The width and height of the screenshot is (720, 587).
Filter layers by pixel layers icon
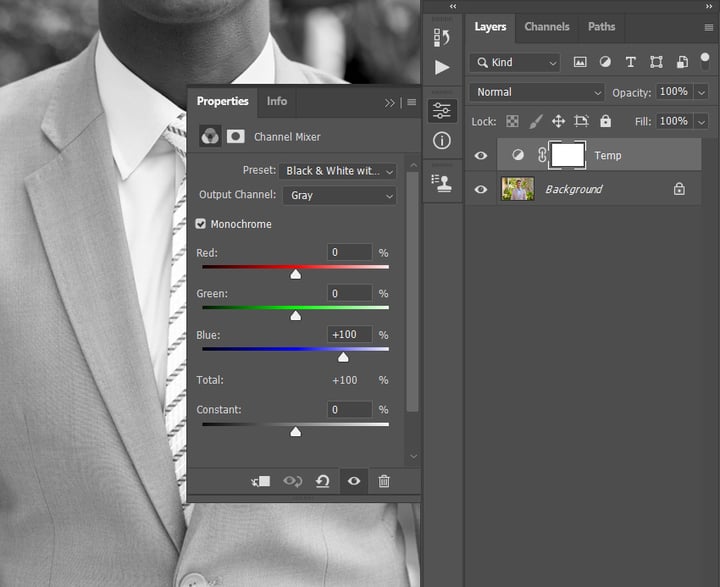[x=580, y=62]
